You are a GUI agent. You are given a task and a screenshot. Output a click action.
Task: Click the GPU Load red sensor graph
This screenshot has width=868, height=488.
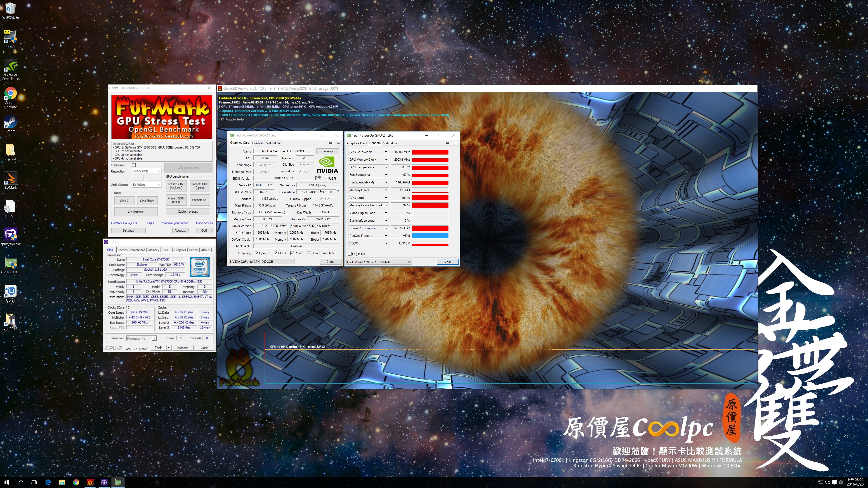tap(430, 198)
